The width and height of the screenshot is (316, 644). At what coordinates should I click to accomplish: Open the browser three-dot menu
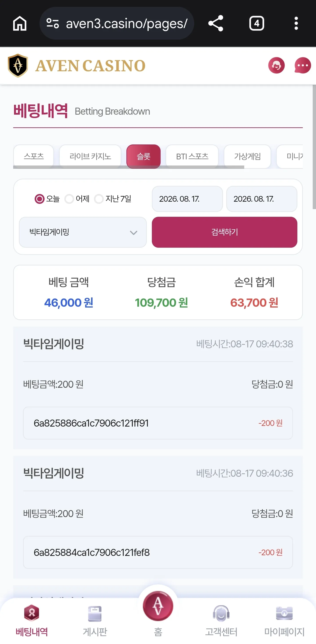tap(296, 23)
